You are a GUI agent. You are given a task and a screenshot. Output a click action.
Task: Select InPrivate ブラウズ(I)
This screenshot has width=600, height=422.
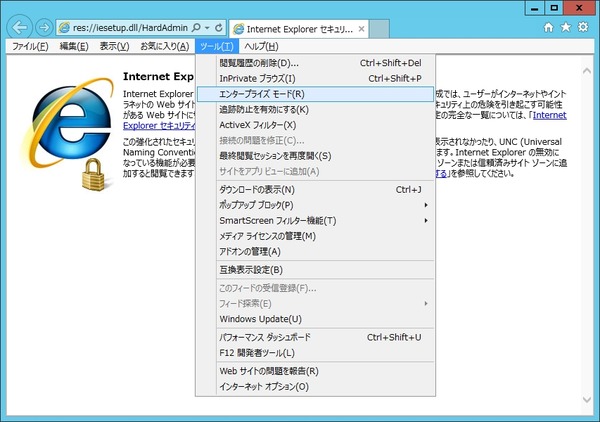[315, 78]
